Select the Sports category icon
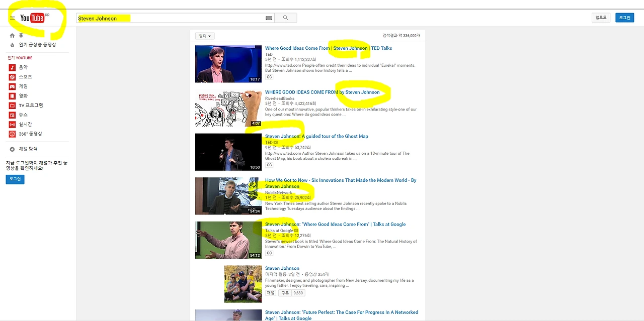 pos(13,77)
